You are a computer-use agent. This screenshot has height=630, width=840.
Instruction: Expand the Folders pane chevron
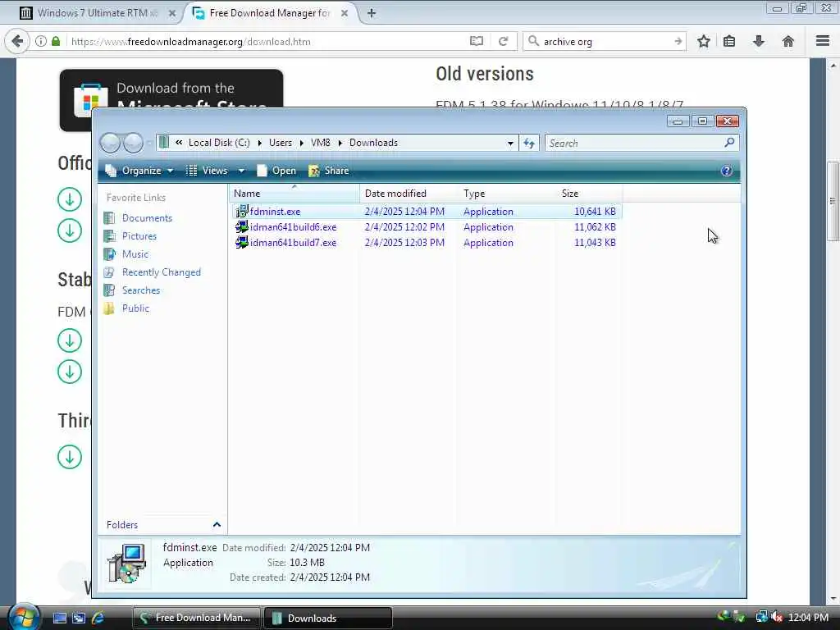coord(217,524)
